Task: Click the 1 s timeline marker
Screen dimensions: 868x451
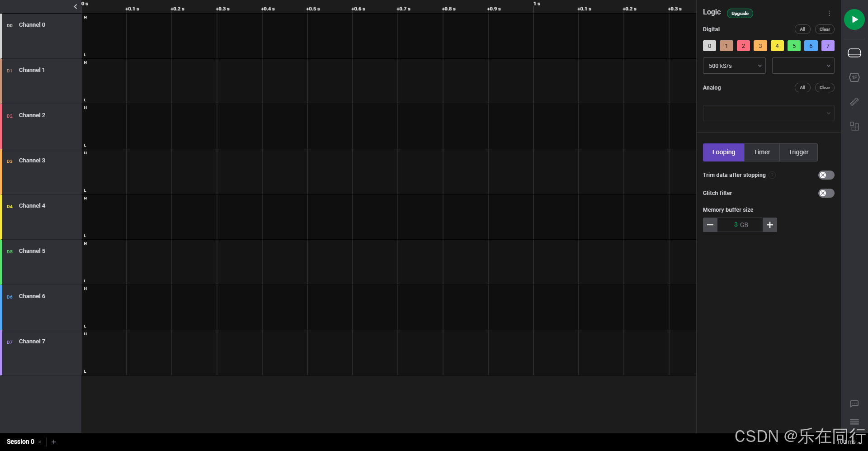Action: tap(537, 4)
